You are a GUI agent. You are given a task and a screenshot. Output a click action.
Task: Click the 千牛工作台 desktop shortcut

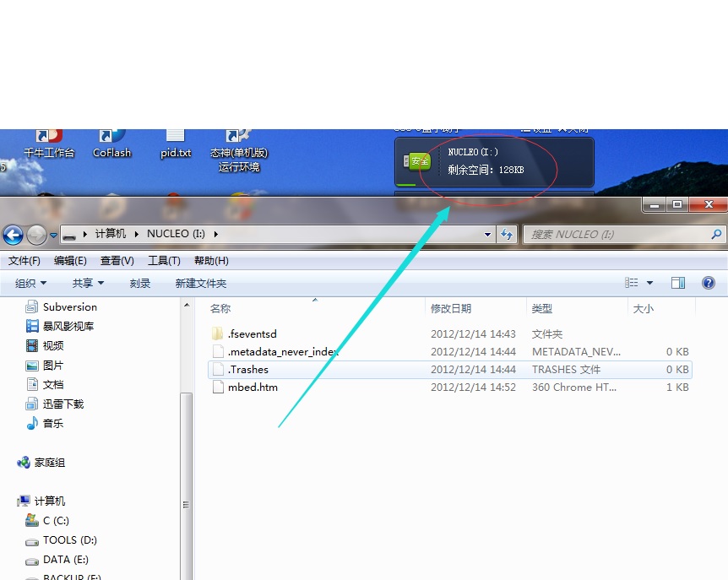click(49, 144)
